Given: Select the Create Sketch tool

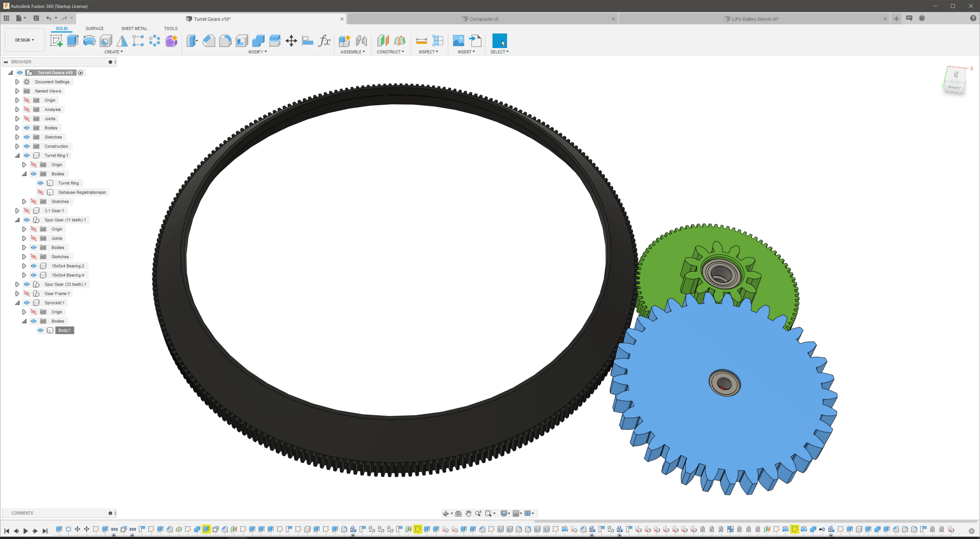Looking at the screenshot, I should [56, 41].
